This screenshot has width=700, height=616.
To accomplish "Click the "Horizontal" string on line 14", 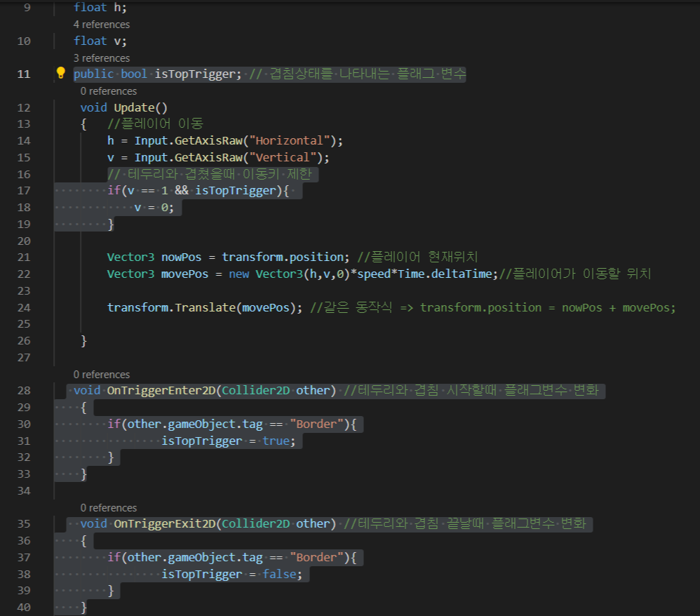I will click(x=290, y=141).
